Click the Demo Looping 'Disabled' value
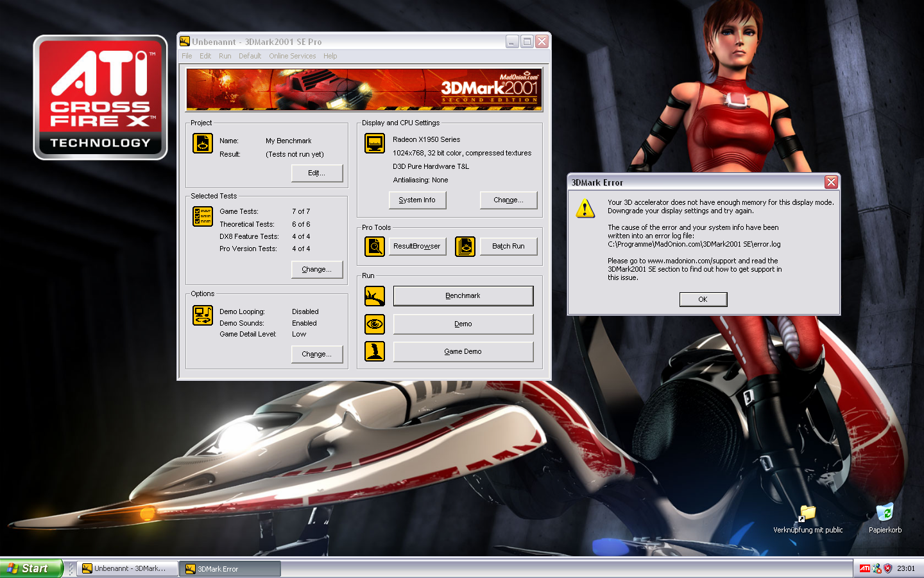 pos(305,311)
